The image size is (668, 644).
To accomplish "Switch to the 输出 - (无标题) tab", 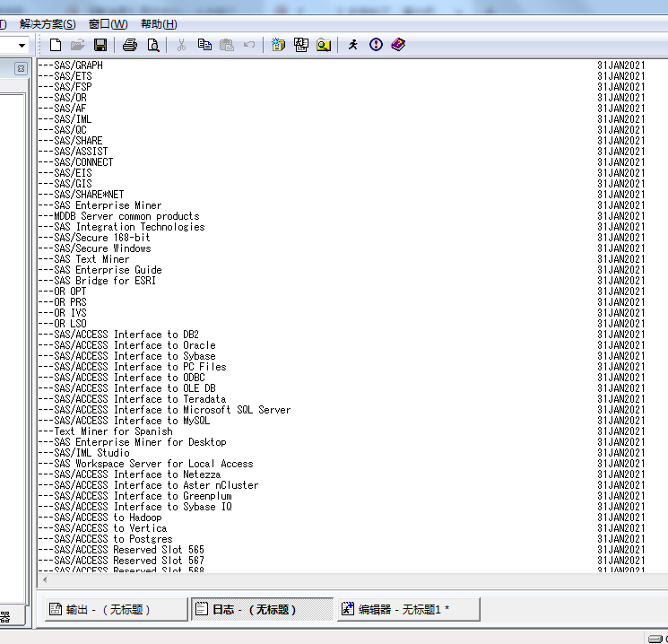I will [116, 610].
